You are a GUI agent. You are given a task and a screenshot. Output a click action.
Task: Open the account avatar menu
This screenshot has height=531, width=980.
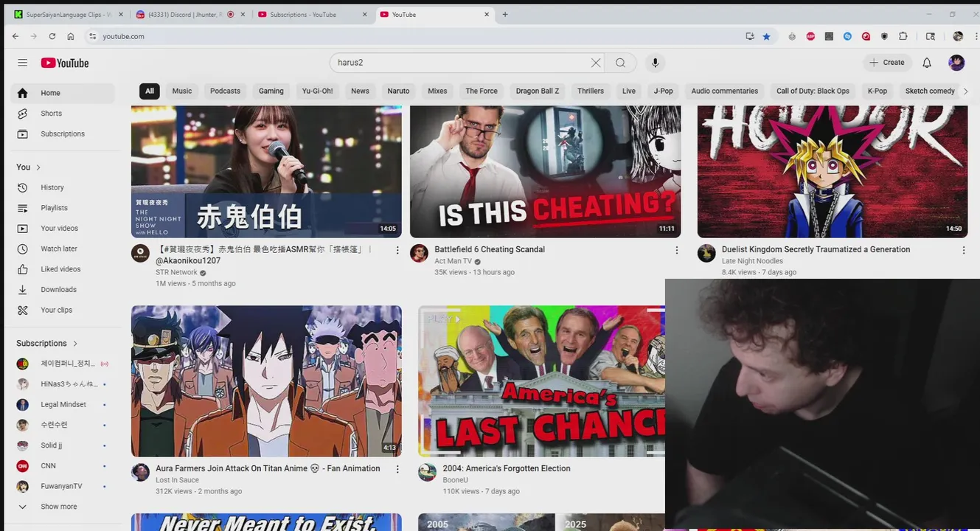[956, 63]
